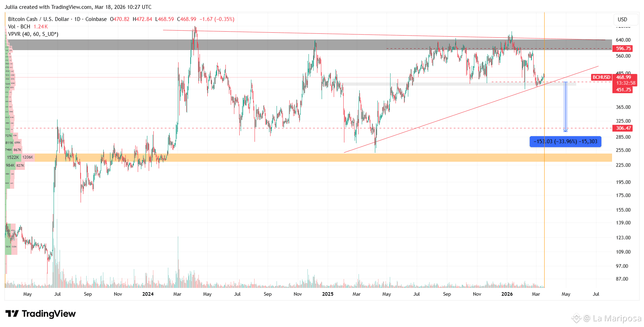
Task: Click the 984K volume profile value
Action: pyautogui.click(x=10, y=165)
